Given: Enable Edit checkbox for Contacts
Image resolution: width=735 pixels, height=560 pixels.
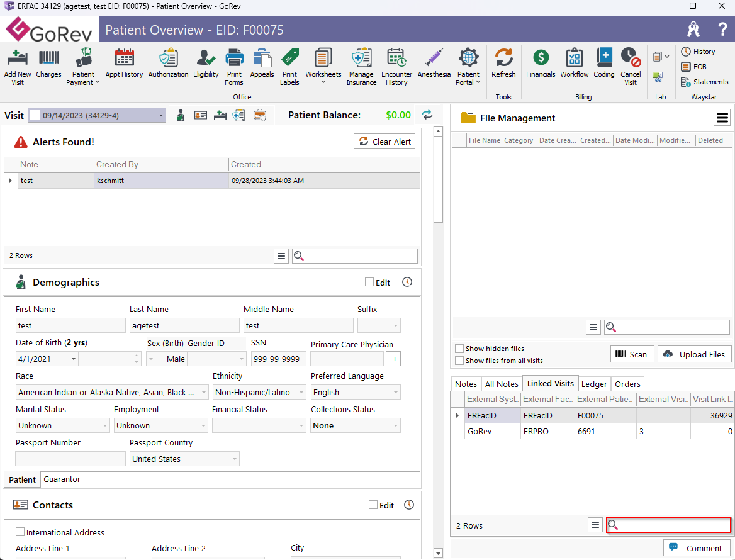Looking at the screenshot, I should tap(373, 505).
